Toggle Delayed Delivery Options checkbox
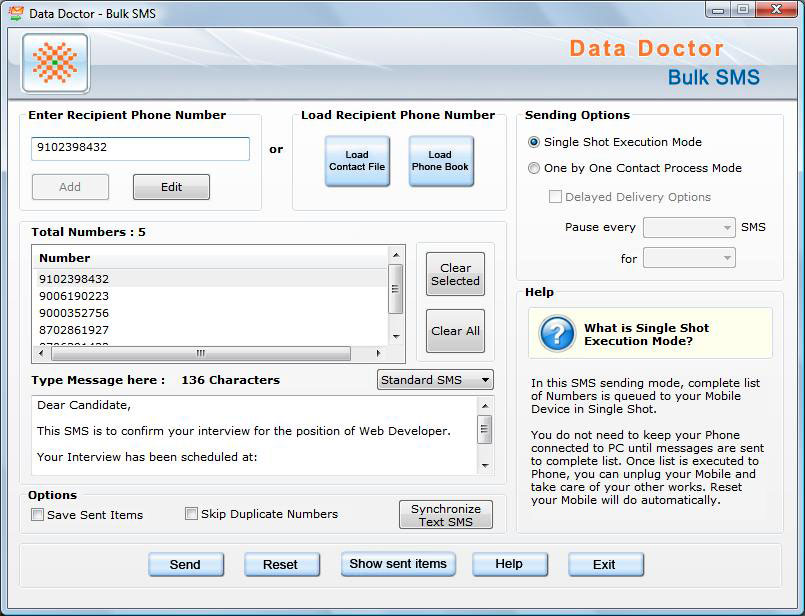The image size is (805, 616). 555,197
